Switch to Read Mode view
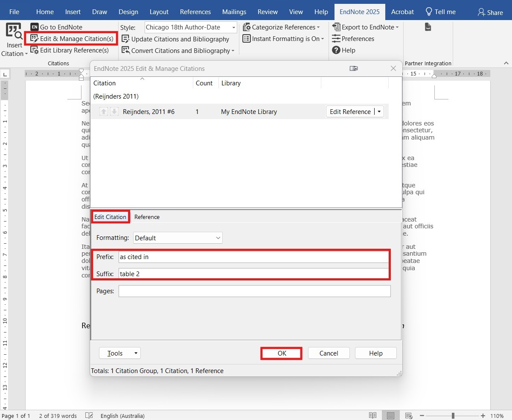 tap(372, 416)
